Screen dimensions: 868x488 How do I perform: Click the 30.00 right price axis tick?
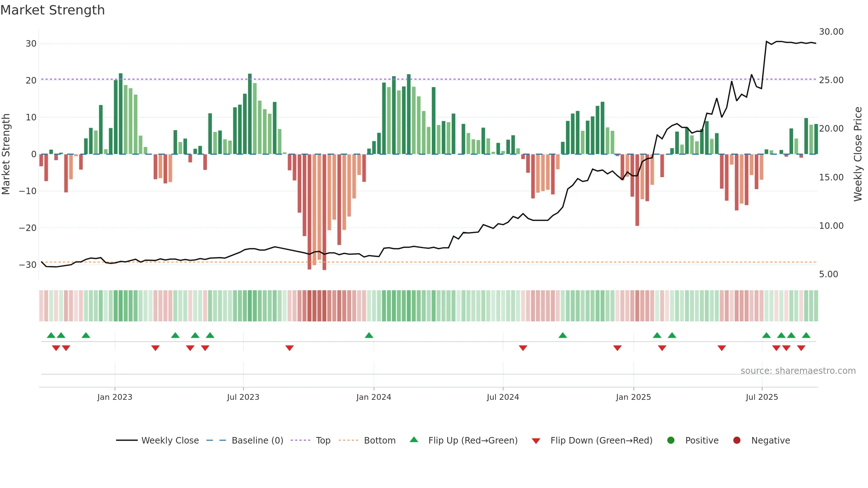pos(831,32)
